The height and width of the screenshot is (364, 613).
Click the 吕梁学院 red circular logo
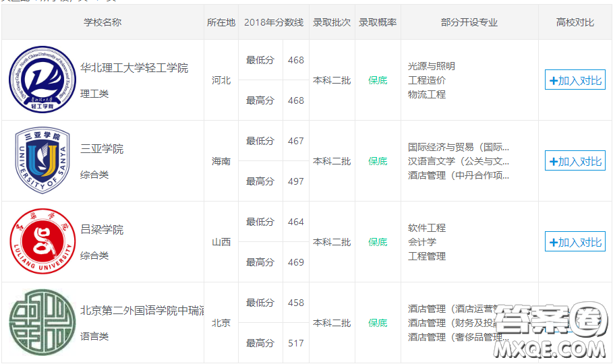(x=42, y=241)
